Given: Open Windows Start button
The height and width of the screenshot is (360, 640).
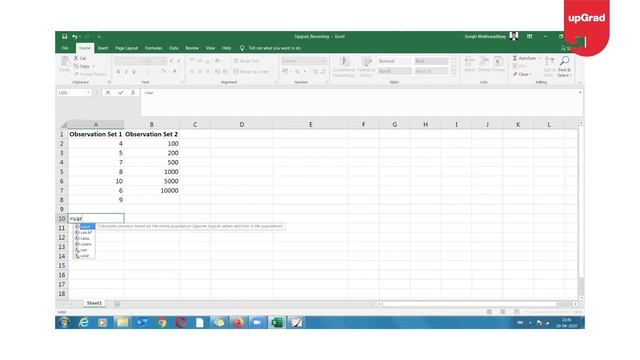Looking at the screenshot, I should point(64,322).
